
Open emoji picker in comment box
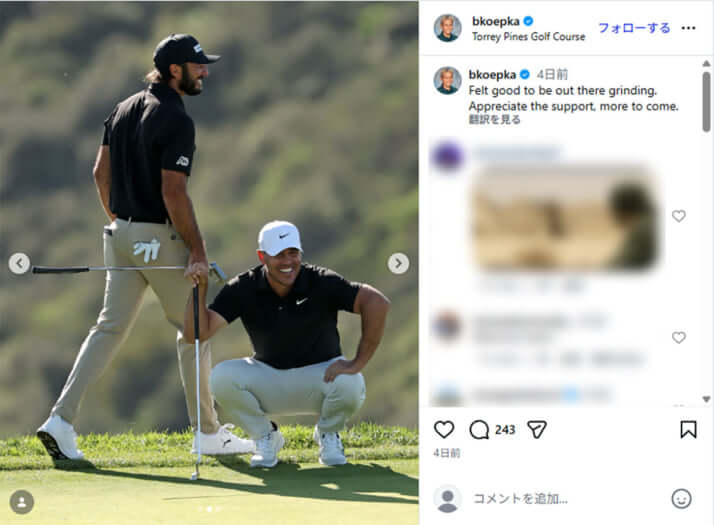(681, 498)
